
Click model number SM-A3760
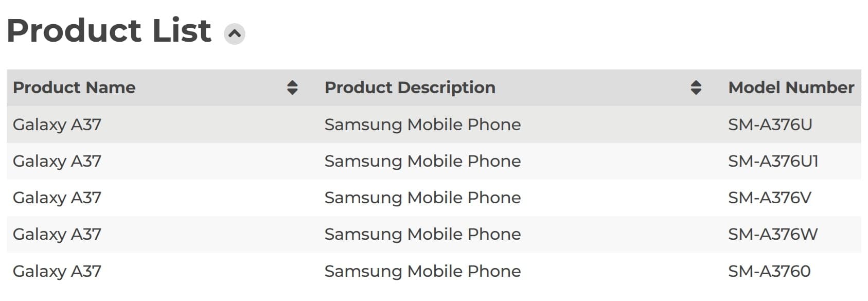[x=769, y=271]
